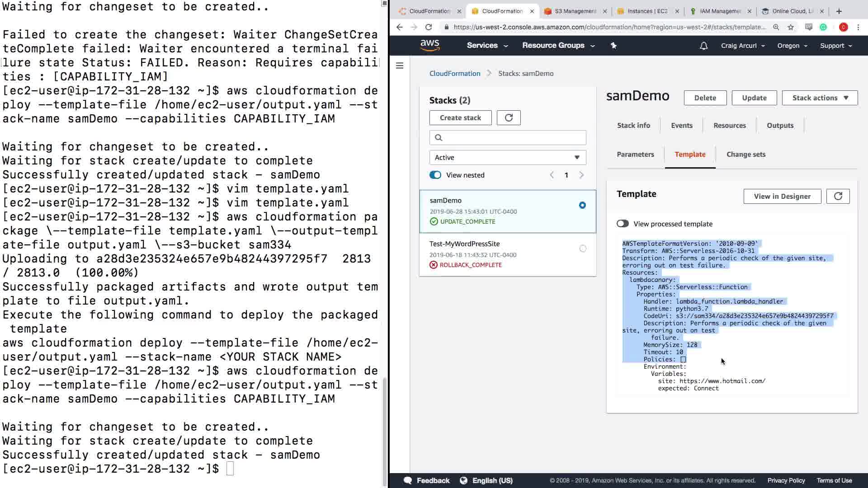Image resolution: width=868 pixels, height=488 pixels.
Task: Click the AWS logo home icon
Action: coord(429,45)
